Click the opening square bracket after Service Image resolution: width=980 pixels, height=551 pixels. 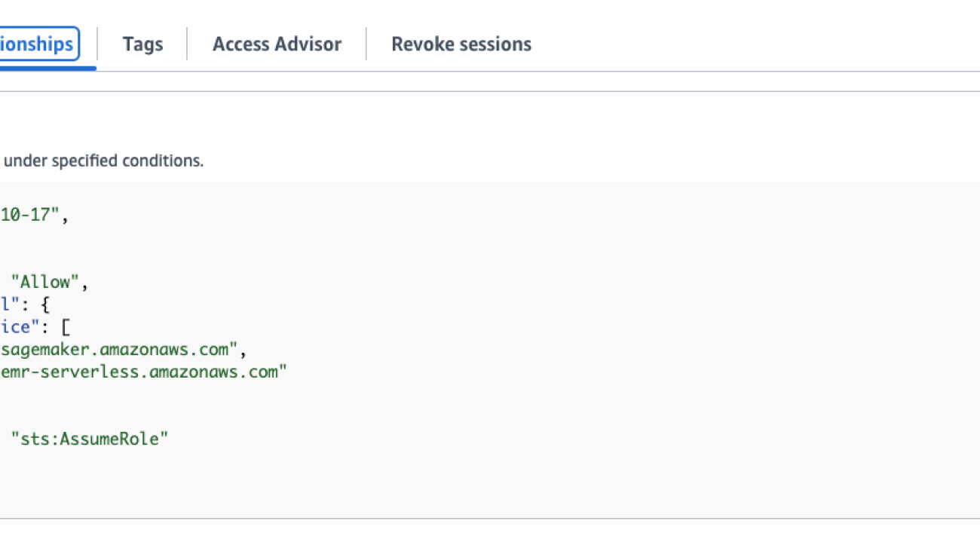(66, 326)
